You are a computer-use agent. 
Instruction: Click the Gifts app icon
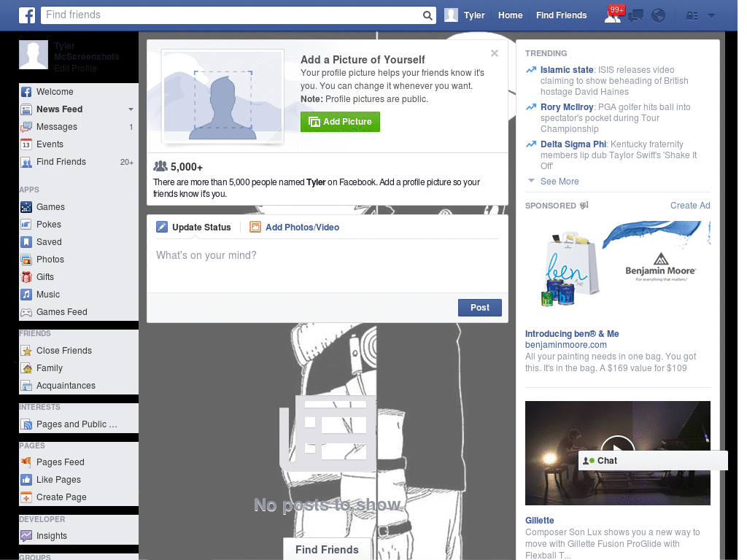26,277
